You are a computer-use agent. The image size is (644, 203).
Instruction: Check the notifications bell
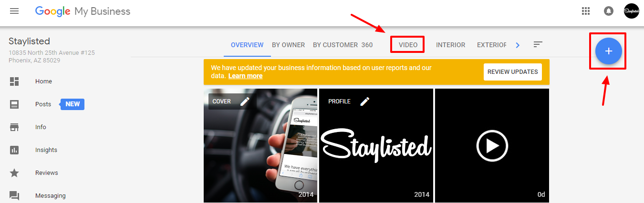click(608, 11)
